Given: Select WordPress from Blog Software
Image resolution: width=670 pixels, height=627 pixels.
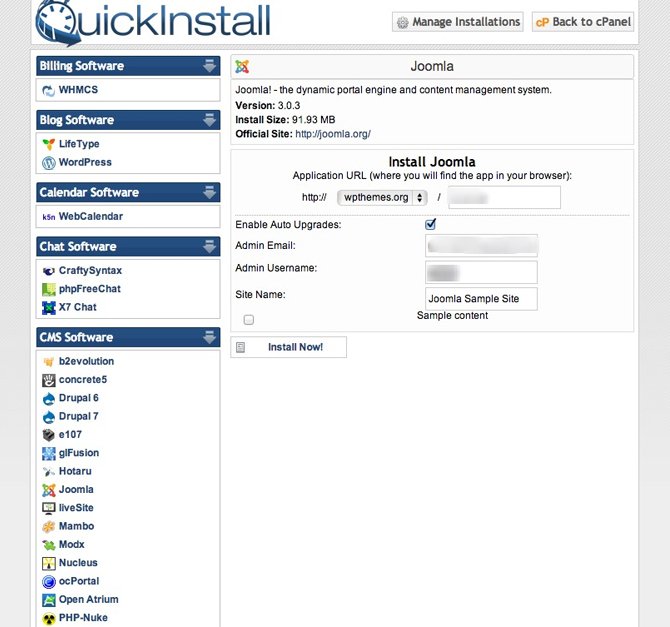Looking at the screenshot, I should tap(85, 162).
